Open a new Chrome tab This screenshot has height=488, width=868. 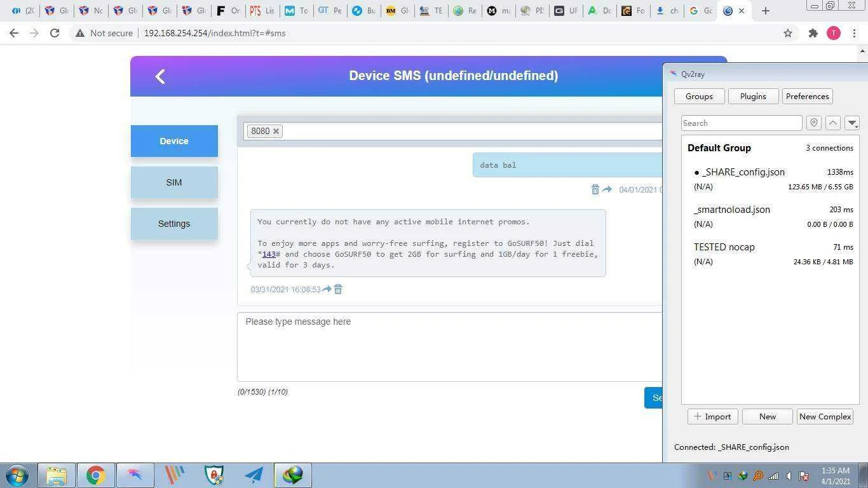point(766,11)
